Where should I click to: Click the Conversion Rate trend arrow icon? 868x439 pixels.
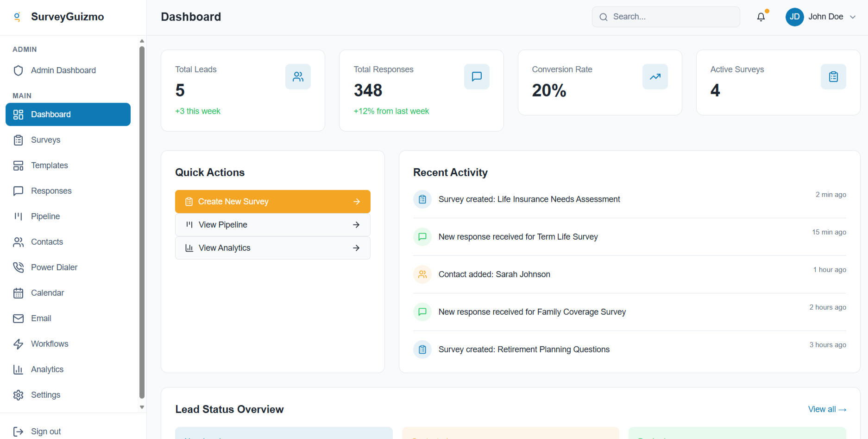point(654,77)
